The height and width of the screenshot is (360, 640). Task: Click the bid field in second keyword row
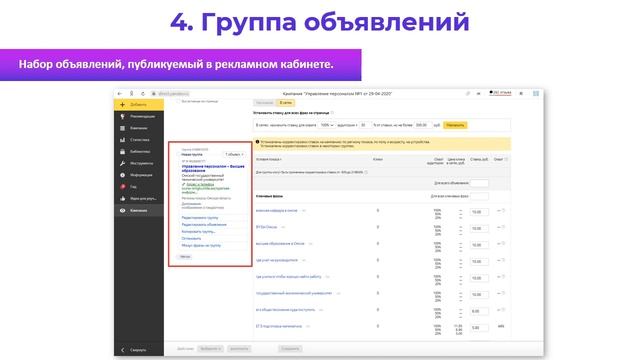point(479,229)
